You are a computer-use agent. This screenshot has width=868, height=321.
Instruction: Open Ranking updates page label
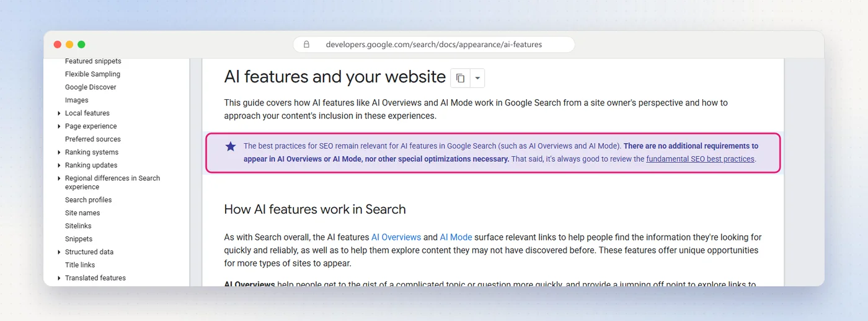point(91,165)
